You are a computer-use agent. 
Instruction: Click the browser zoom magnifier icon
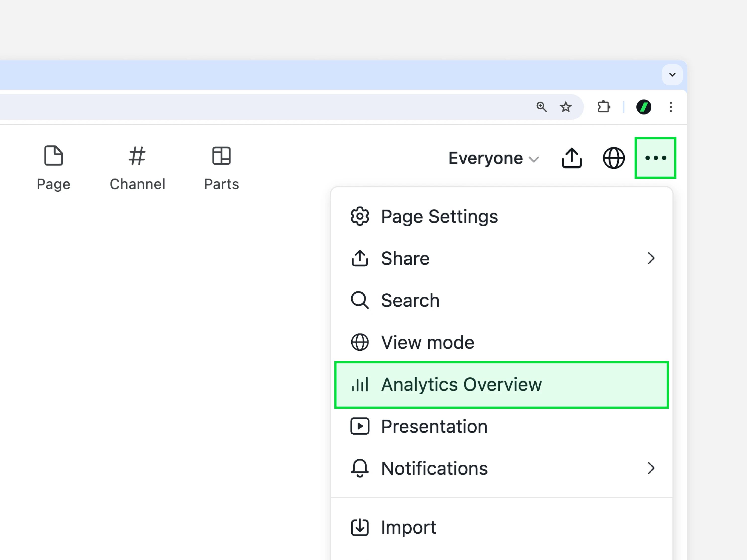click(541, 107)
